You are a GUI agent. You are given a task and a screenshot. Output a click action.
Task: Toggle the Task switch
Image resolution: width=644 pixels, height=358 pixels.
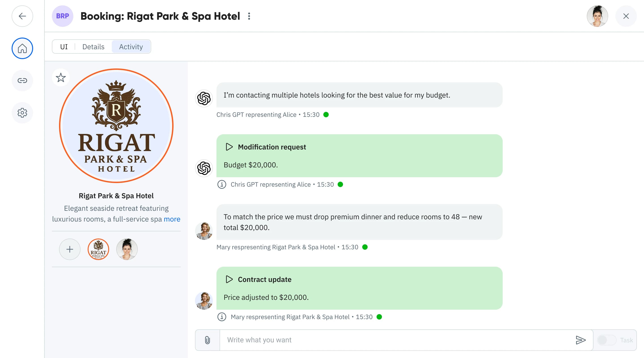[607, 340]
